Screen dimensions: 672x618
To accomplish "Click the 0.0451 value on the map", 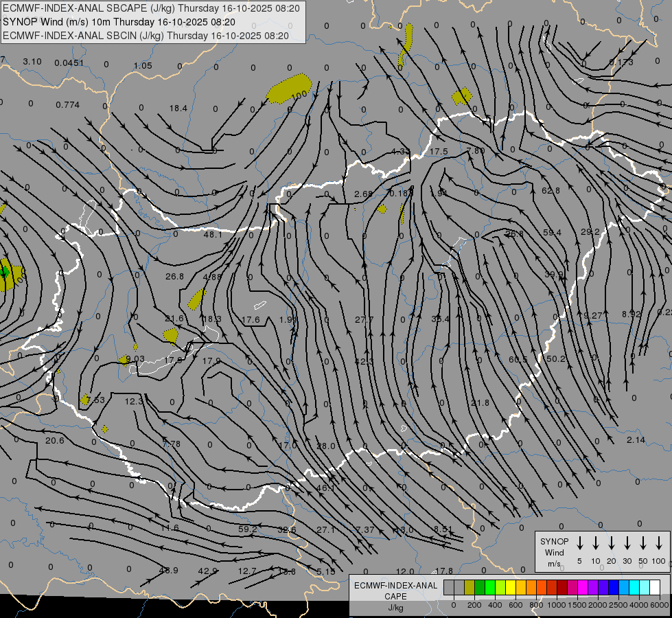I will (69, 63).
